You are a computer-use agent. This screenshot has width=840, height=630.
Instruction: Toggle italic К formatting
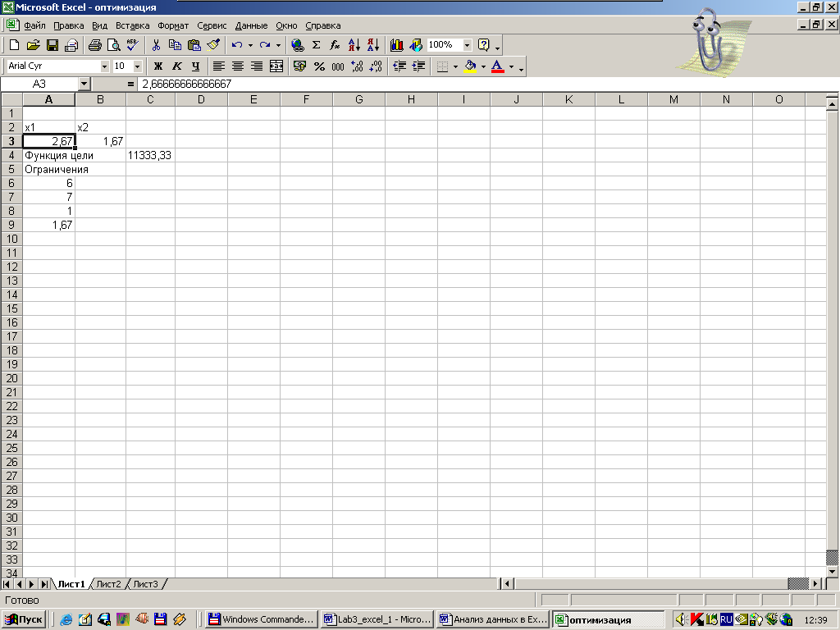click(177, 66)
